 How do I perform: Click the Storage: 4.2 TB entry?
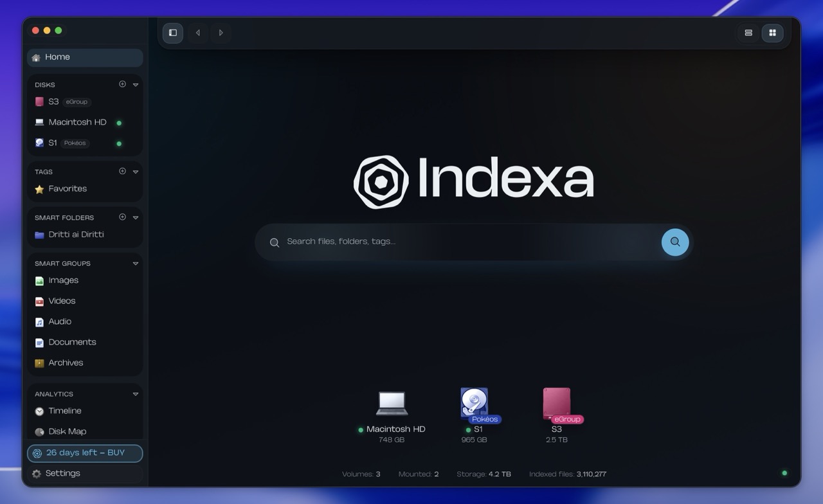coord(484,474)
